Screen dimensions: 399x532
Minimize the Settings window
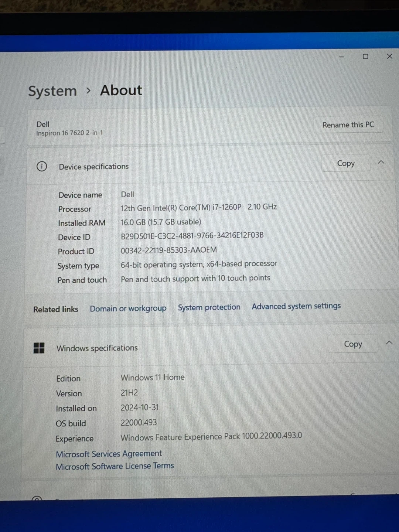click(341, 57)
